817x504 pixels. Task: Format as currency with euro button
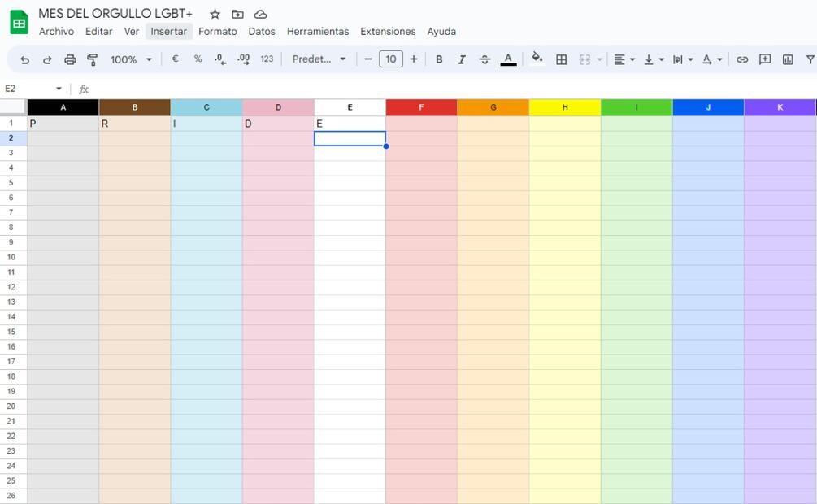point(175,59)
